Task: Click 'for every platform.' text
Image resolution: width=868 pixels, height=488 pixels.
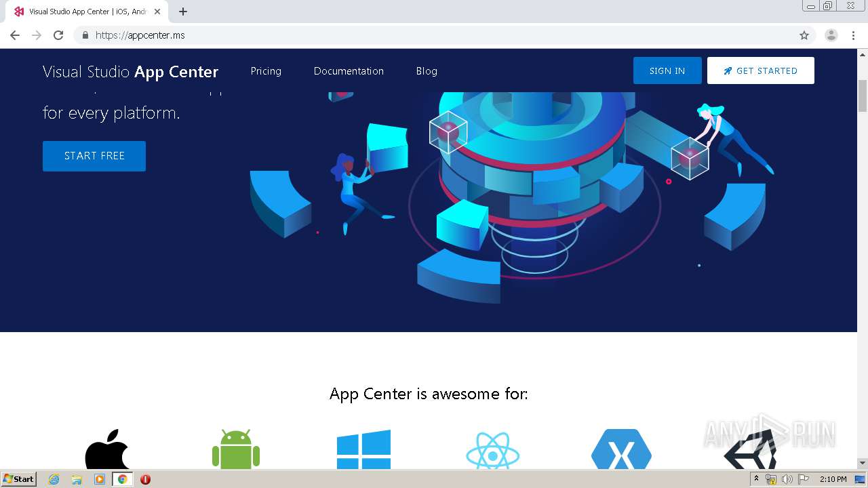Action: 111,113
